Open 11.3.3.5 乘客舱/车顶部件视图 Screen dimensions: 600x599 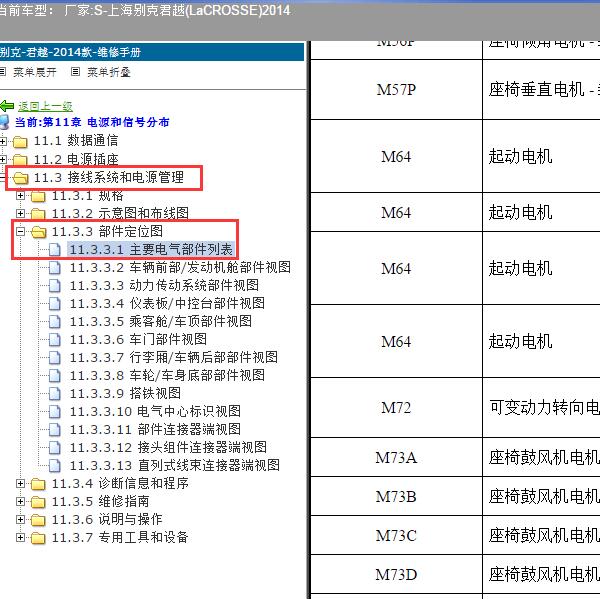(161, 321)
